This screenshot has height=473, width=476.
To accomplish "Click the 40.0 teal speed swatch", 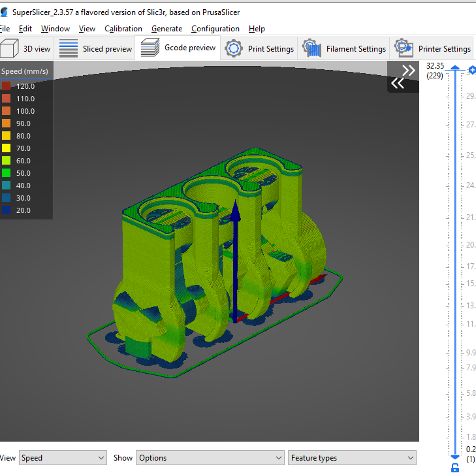I will [x=6, y=186].
